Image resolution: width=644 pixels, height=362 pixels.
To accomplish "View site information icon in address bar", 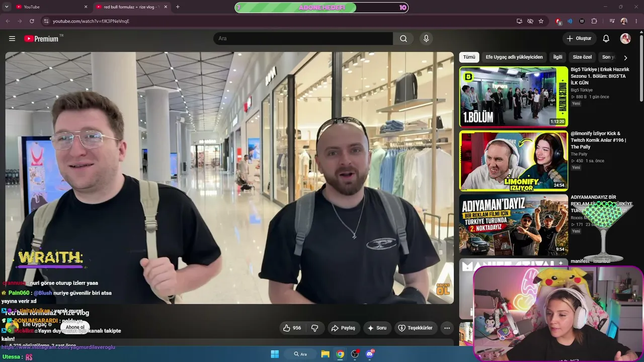I will point(46,21).
